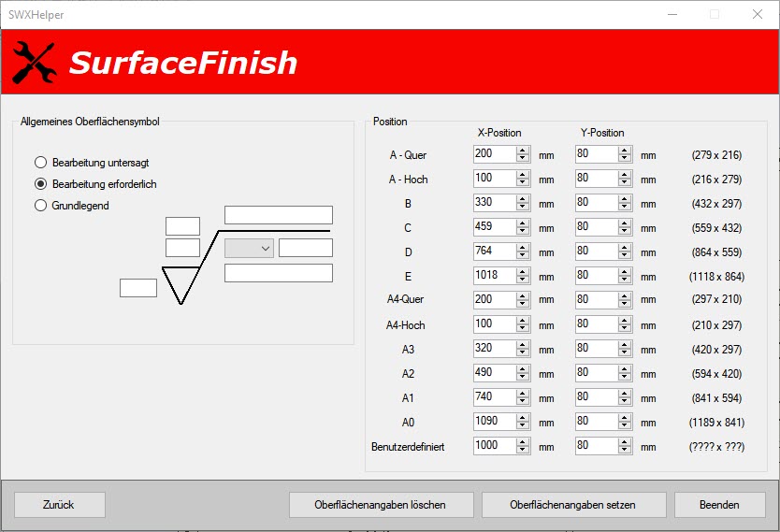The width and height of the screenshot is (780, 532).
Task: Click A4-Quer X-Position stepper arrows
Action: tap(522, 300)
